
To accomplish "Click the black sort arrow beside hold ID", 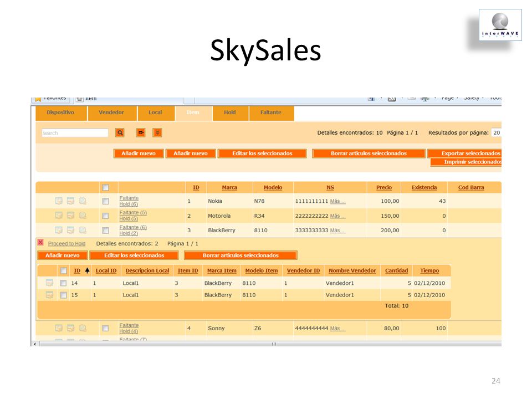I will pos(87,270).
